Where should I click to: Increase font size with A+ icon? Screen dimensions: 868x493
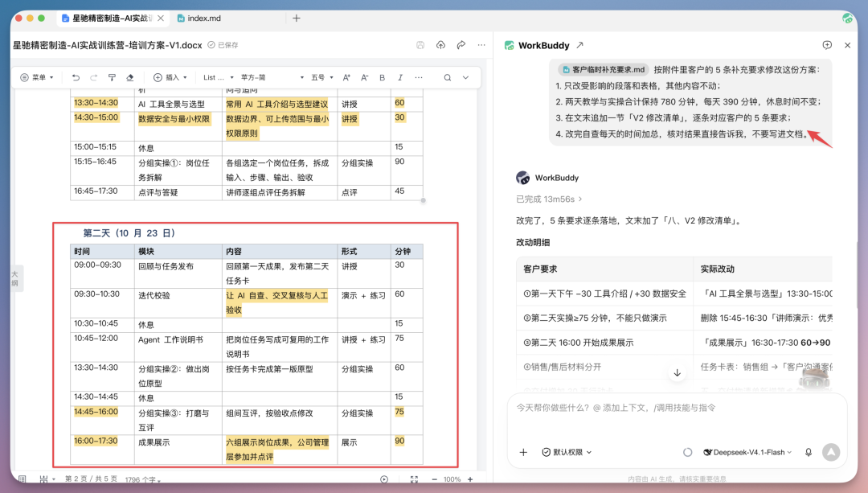tap(346, 77)
